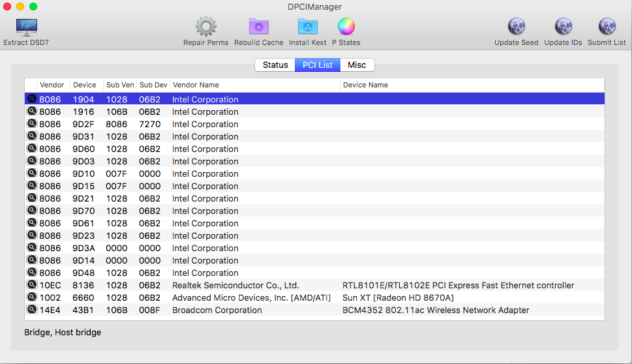Screen dimensions: 632x364
Task: Open P States color wheel icon
Action: (x=346, y=27)
